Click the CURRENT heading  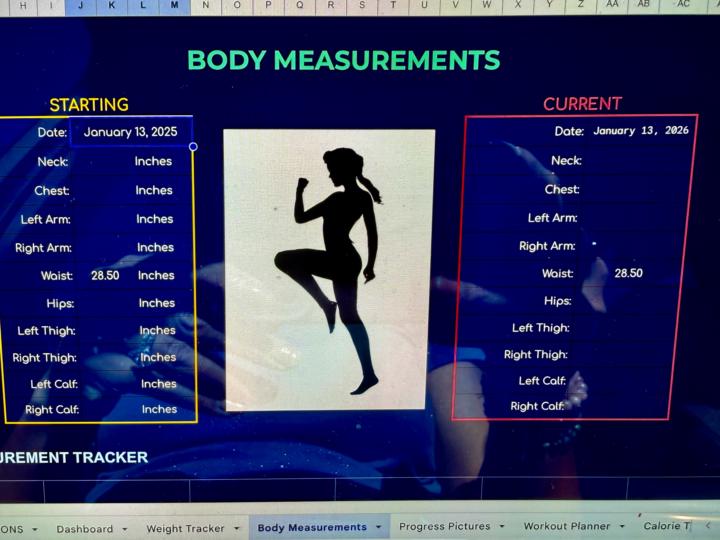[x=583, y=104]
